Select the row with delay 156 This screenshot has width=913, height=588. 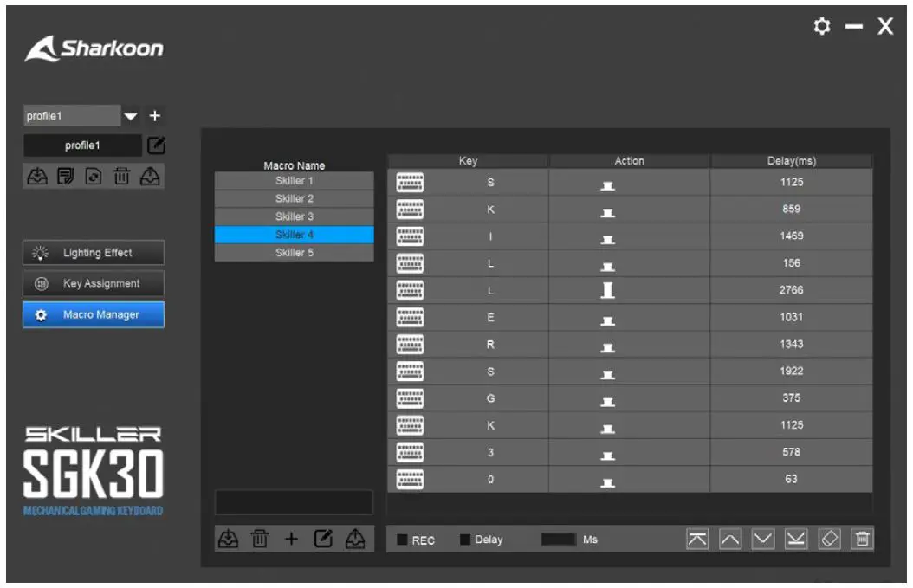pyautogui.click(x=630, y=263)
